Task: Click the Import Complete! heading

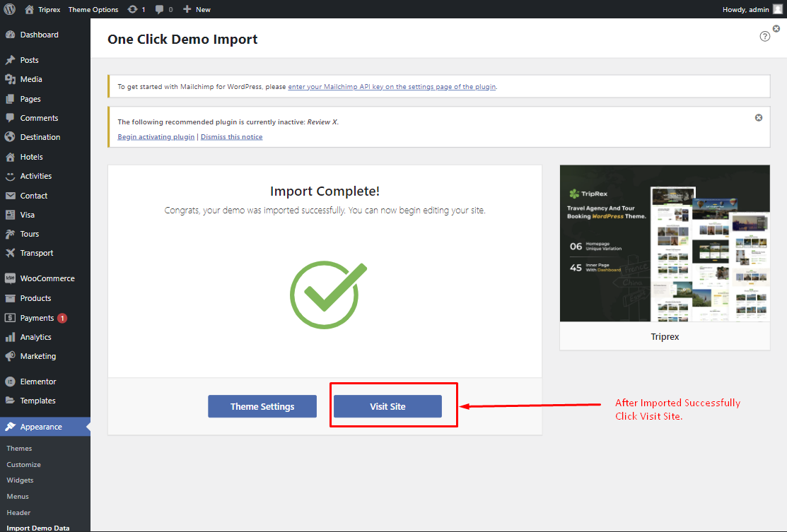Action: tap(325, 191)
